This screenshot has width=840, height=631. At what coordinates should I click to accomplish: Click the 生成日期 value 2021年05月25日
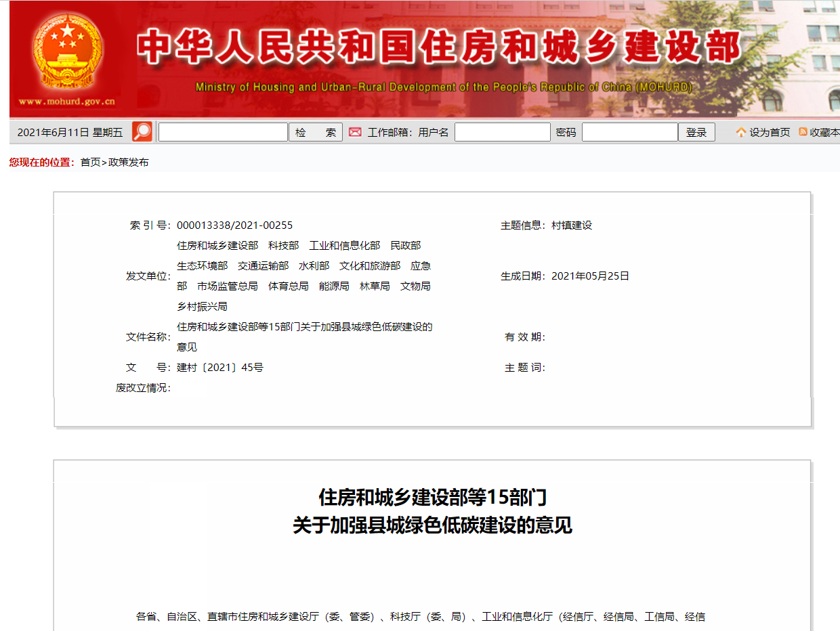[x=590, y=276]
